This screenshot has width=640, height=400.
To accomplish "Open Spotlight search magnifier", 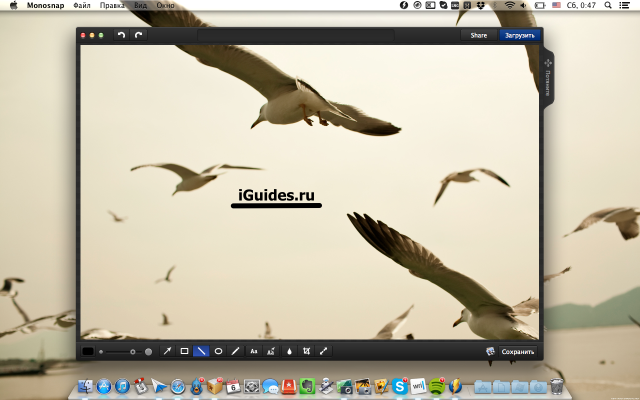I will coord(608,5).
